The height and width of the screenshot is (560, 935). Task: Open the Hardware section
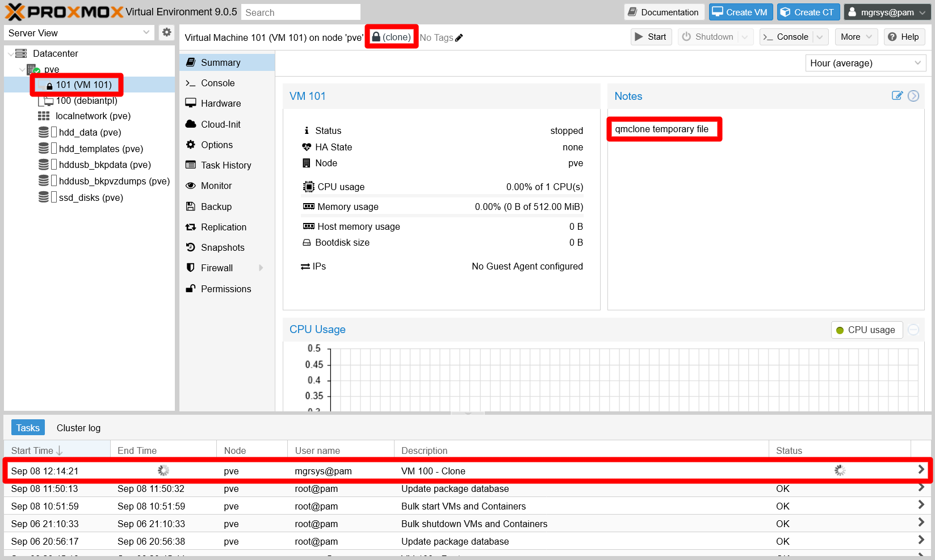tap(221, 103)
